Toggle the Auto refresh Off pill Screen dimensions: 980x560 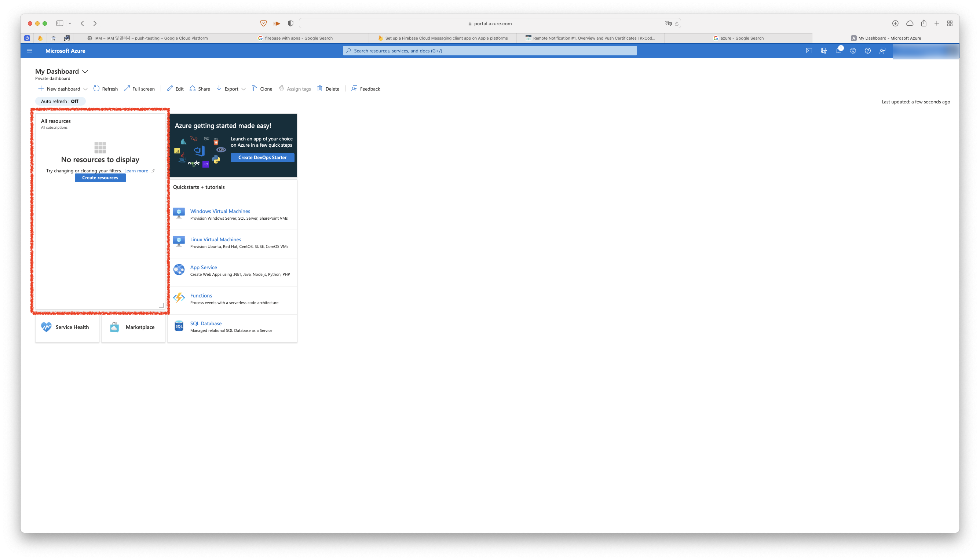pos(60,102)
